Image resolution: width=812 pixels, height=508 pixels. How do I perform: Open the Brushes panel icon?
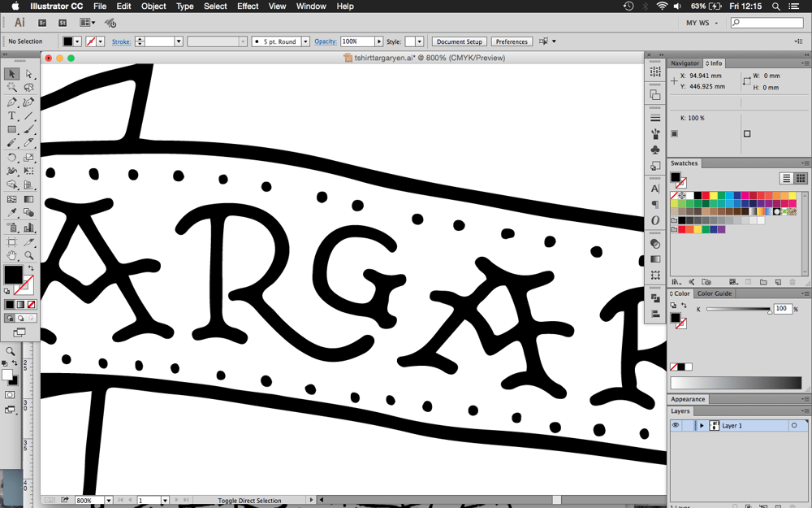[655, 134]
